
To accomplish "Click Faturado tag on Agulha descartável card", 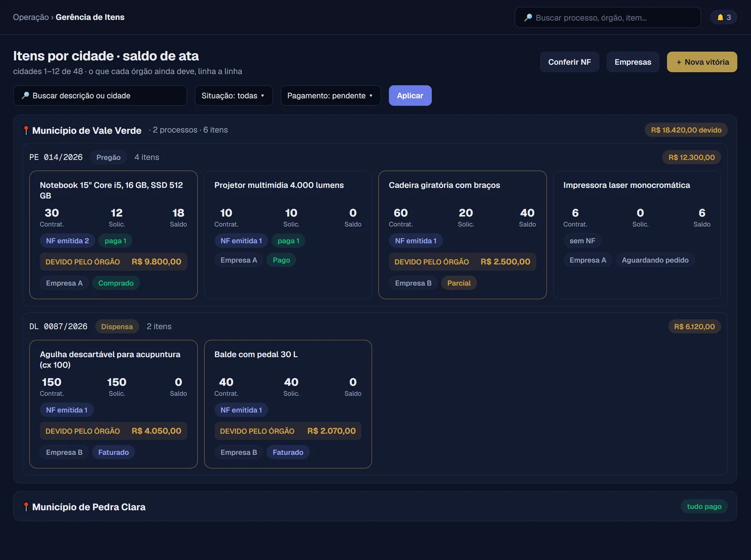I will 114,453.
